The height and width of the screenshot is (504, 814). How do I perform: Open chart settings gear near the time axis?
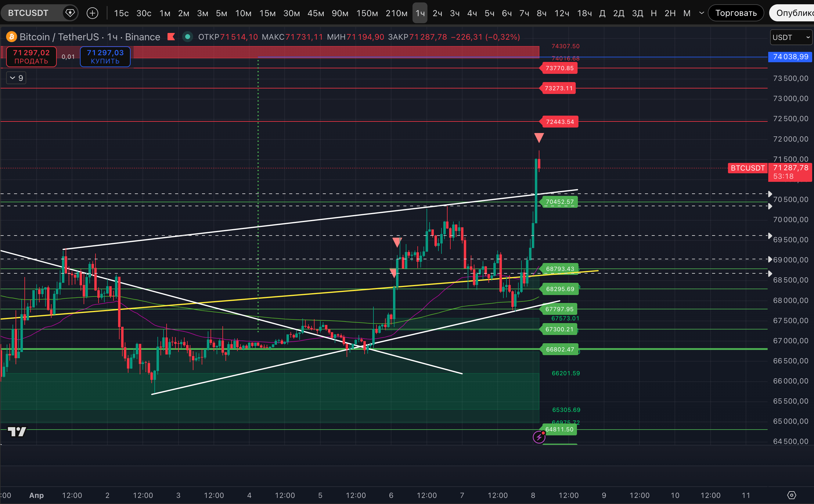coord(791,495)
